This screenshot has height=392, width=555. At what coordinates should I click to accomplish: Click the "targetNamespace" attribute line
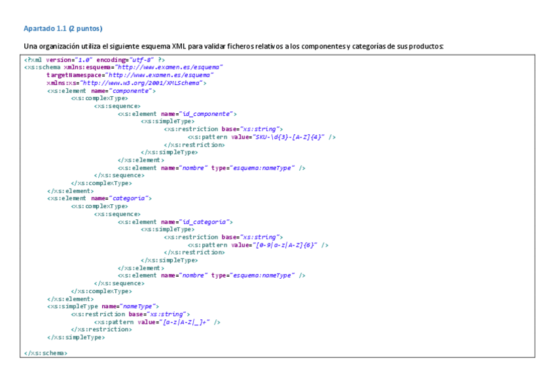click(x=130, y=75)
